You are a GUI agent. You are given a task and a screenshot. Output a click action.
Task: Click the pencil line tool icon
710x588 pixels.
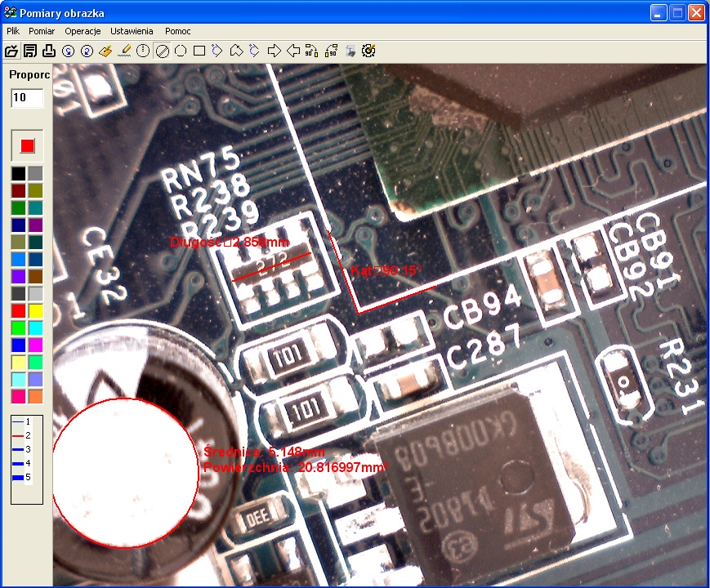(124, 51)
